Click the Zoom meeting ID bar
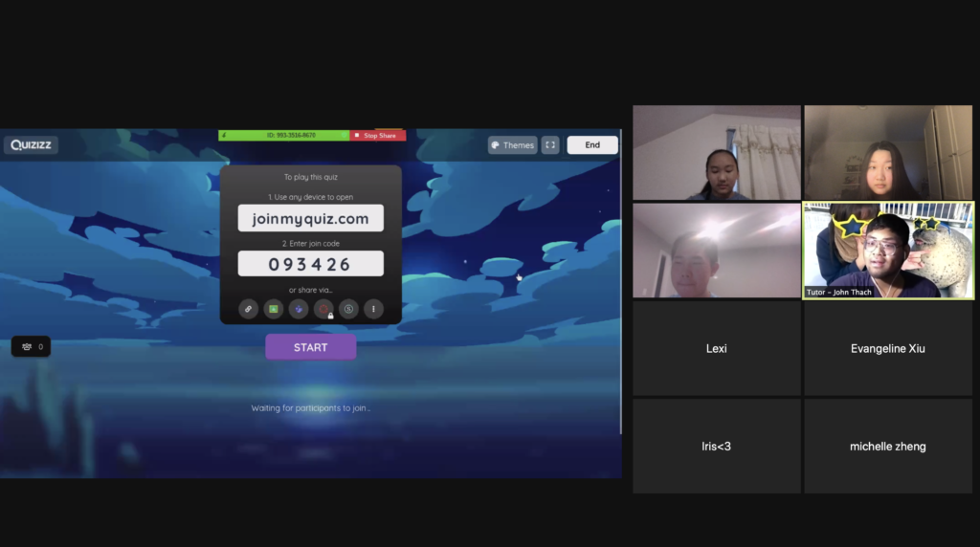The width and height of the screenshot is (980, 547). pyautogui.click(x=283, y=136)
